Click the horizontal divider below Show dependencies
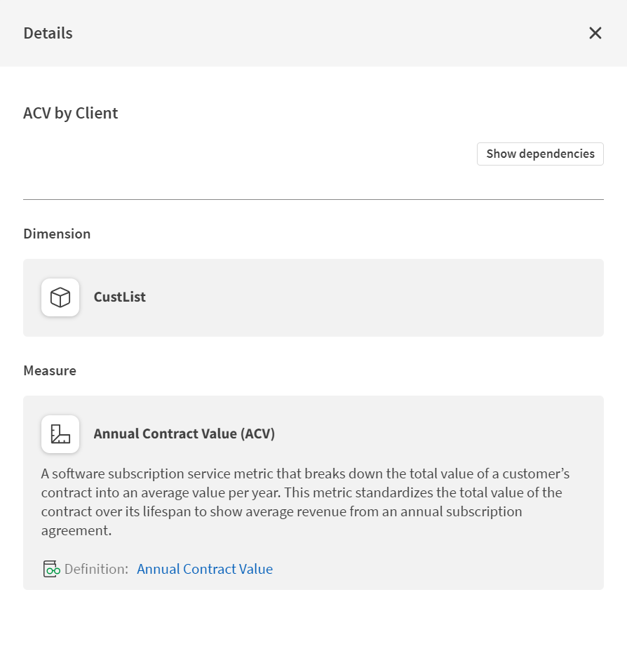 [x=313, y=199]
